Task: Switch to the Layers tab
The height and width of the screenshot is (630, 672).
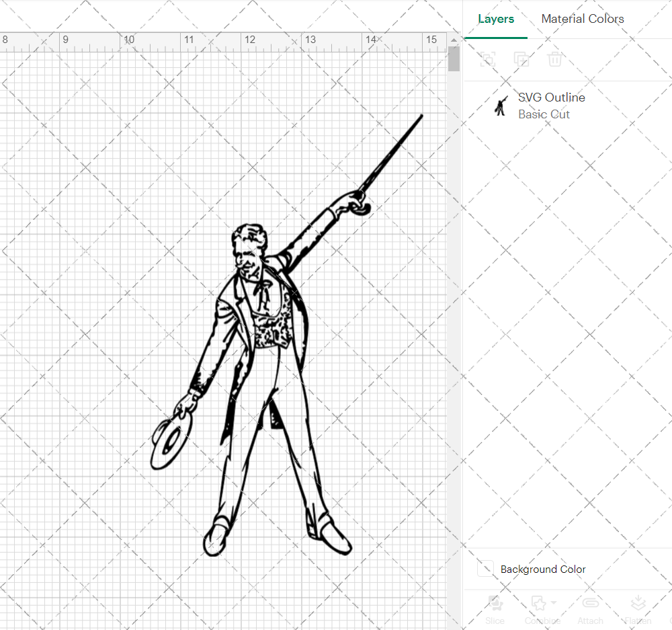Action: click(x=496, y=19)
